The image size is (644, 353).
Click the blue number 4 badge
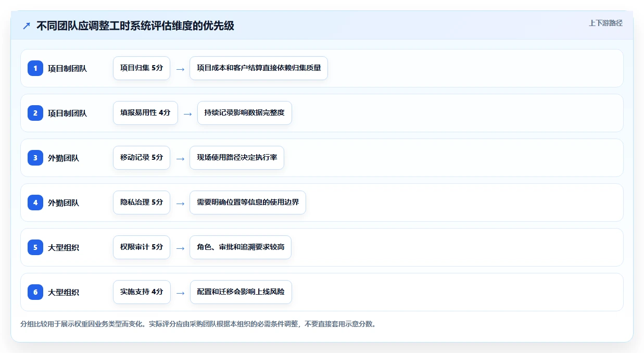(x=35, y=203)
